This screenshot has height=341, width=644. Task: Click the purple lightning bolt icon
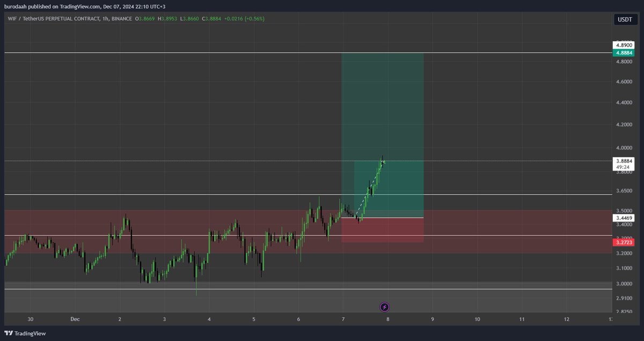385,307
